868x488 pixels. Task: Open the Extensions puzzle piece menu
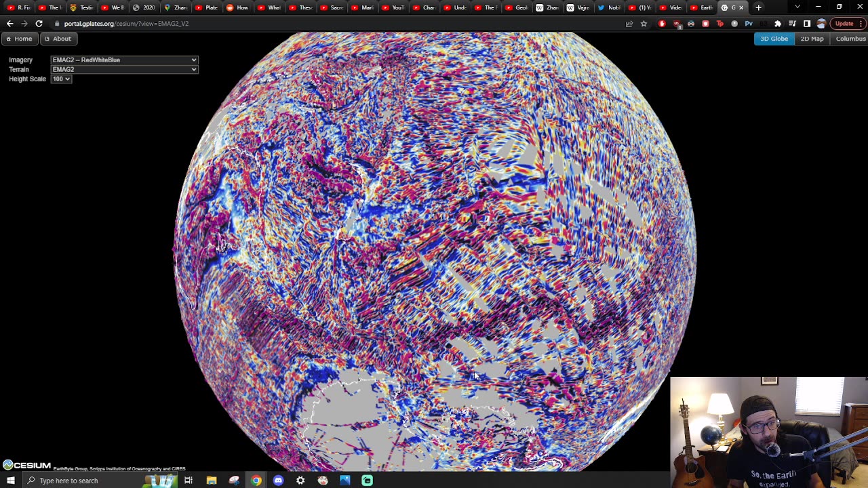point(778,24)
